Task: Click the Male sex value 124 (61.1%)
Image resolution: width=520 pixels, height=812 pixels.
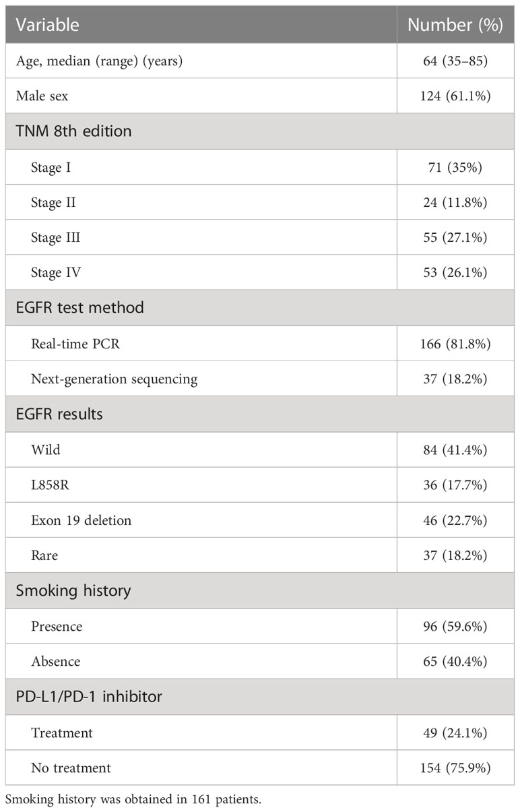Action: pos(456,96)
